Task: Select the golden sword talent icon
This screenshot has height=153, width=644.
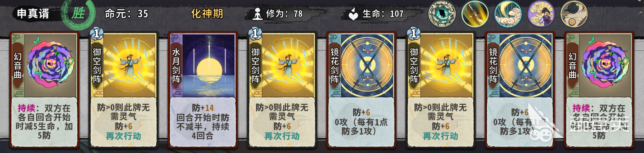Action: point(475,14)
